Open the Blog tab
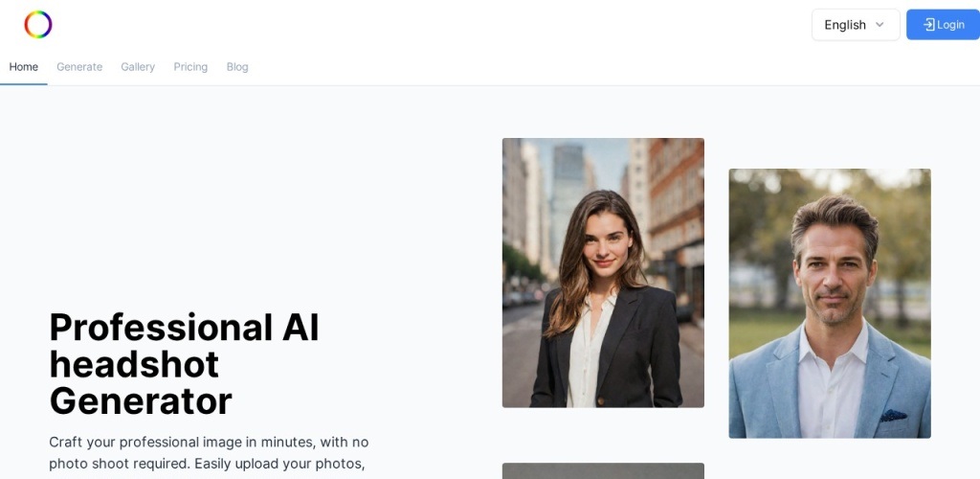The image size is (980, 479). pos(237,67)
